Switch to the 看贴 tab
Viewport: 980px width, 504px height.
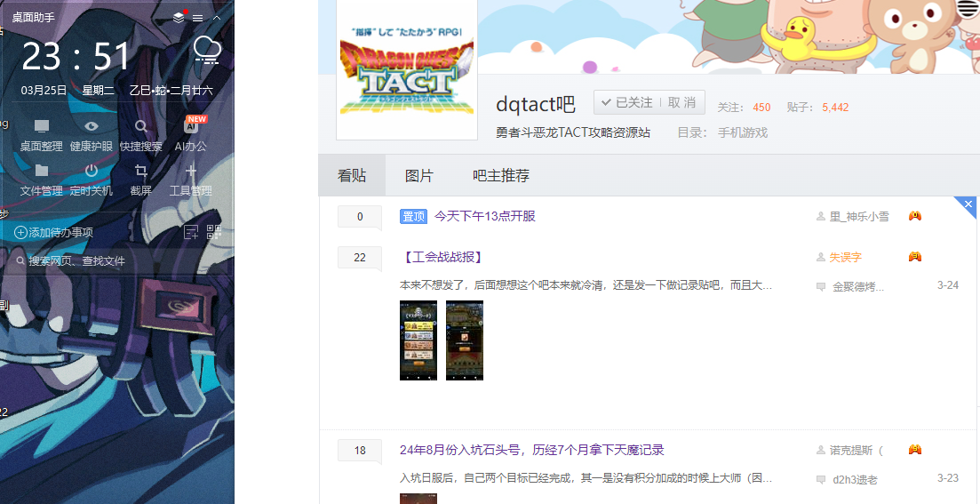pos(352,176)
